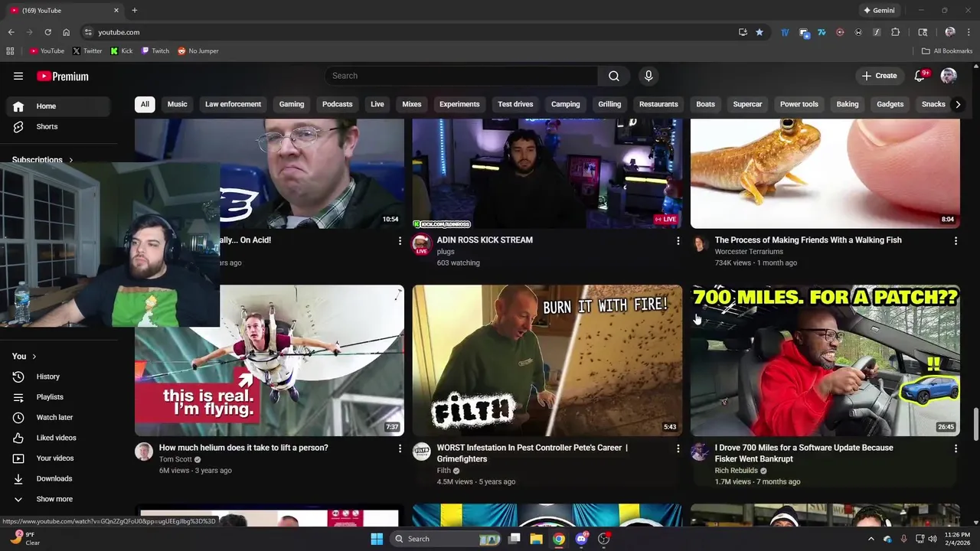
Task: Select the Live filter chip
Action: 377,104
